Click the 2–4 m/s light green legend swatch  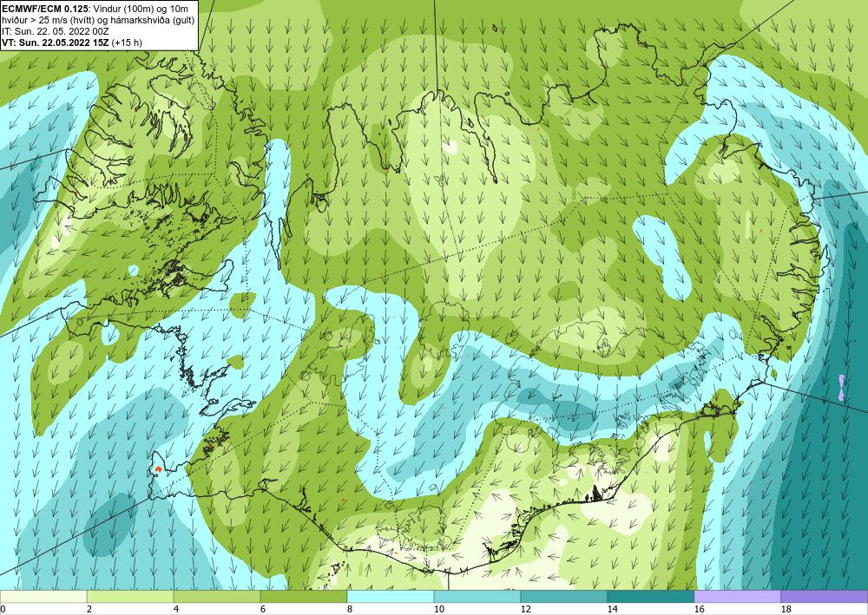130,597
